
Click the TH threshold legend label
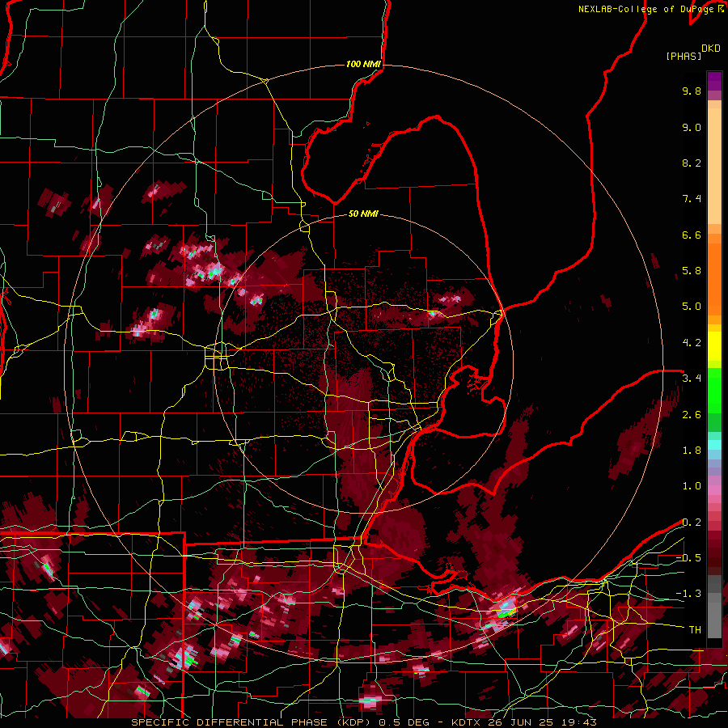coord(695,630)
